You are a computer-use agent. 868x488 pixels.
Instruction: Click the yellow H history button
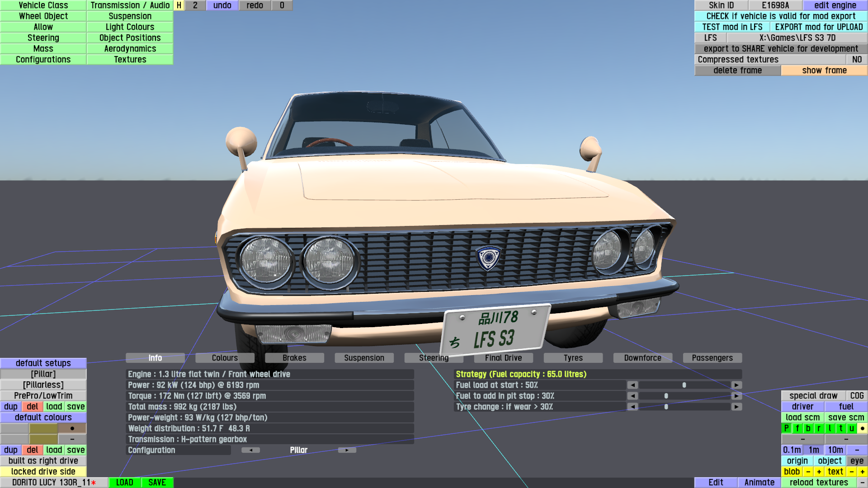pyautogui.click(x=179, y=5)
